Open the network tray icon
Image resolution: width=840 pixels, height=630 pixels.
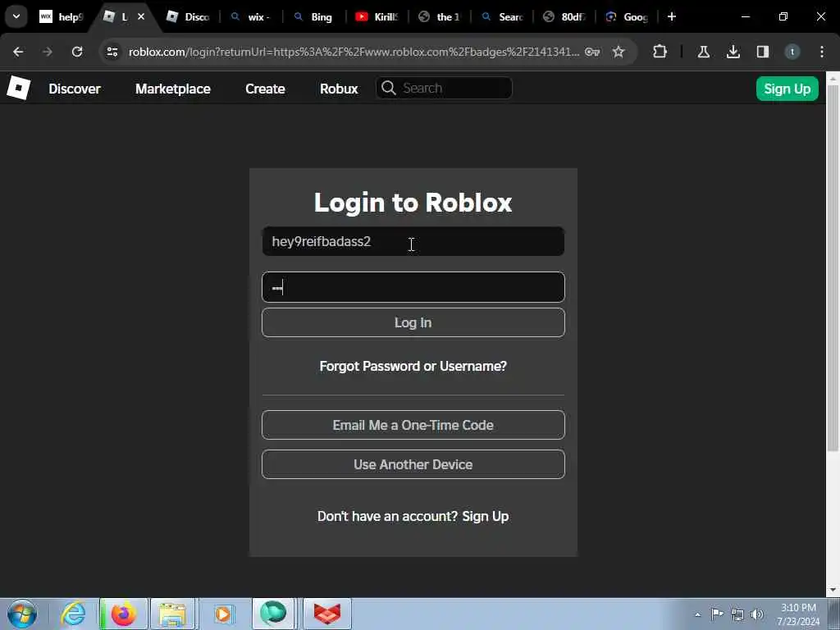pos(737,614)
